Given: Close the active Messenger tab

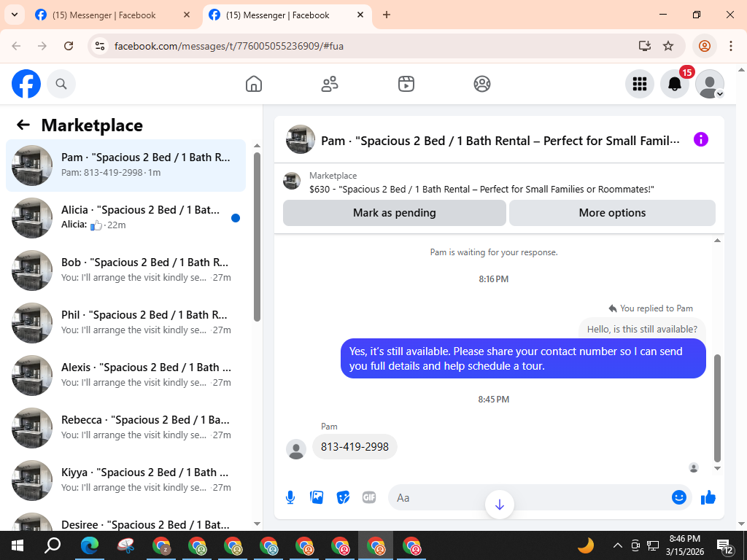Looking at the screenshot, I should [360, 15].
